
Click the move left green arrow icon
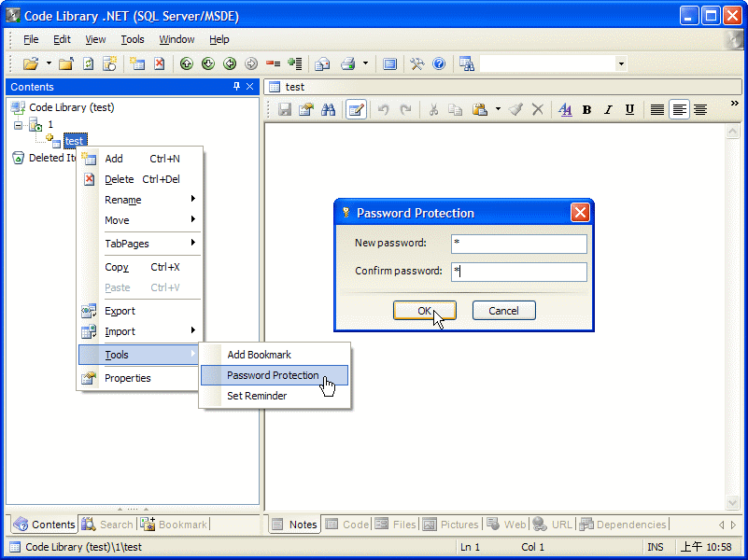tap(230, 63)
